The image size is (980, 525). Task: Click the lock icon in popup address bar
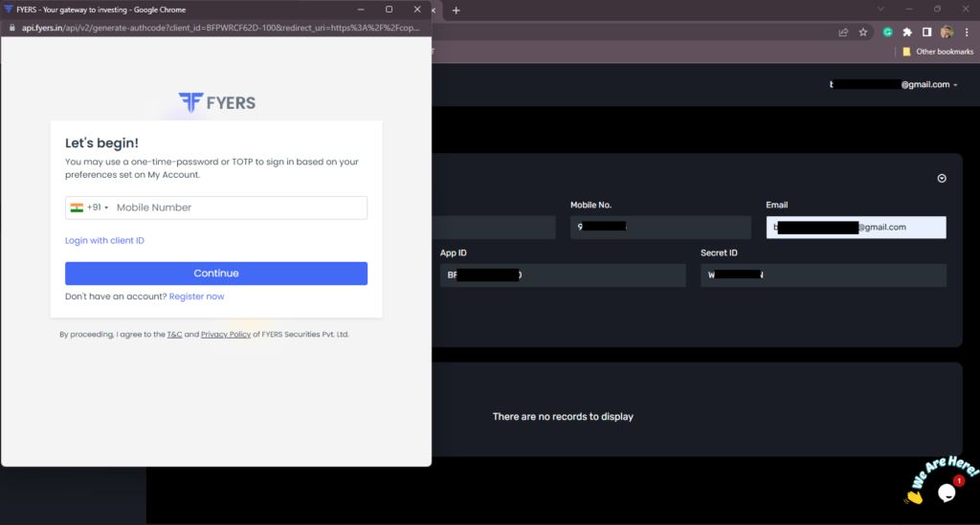coord(11,28)
